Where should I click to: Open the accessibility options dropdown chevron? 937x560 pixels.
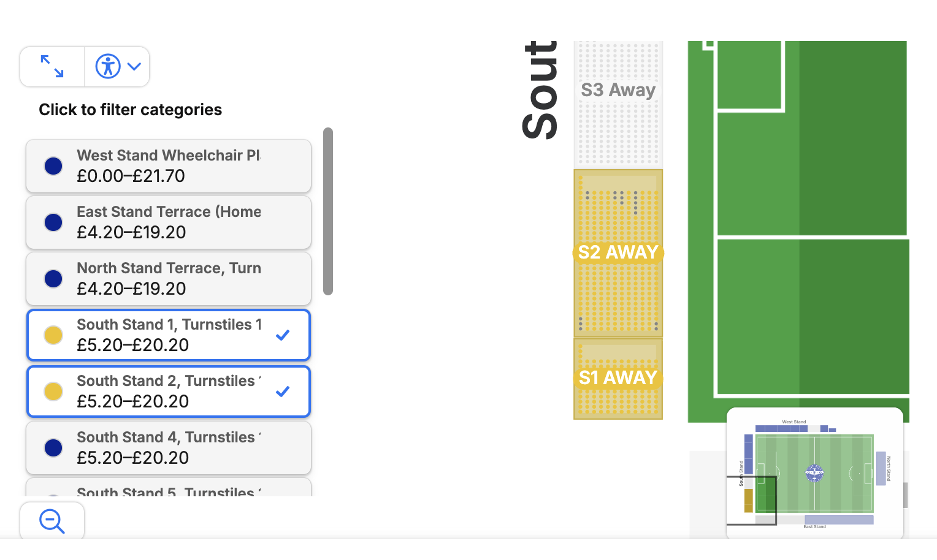134,66
